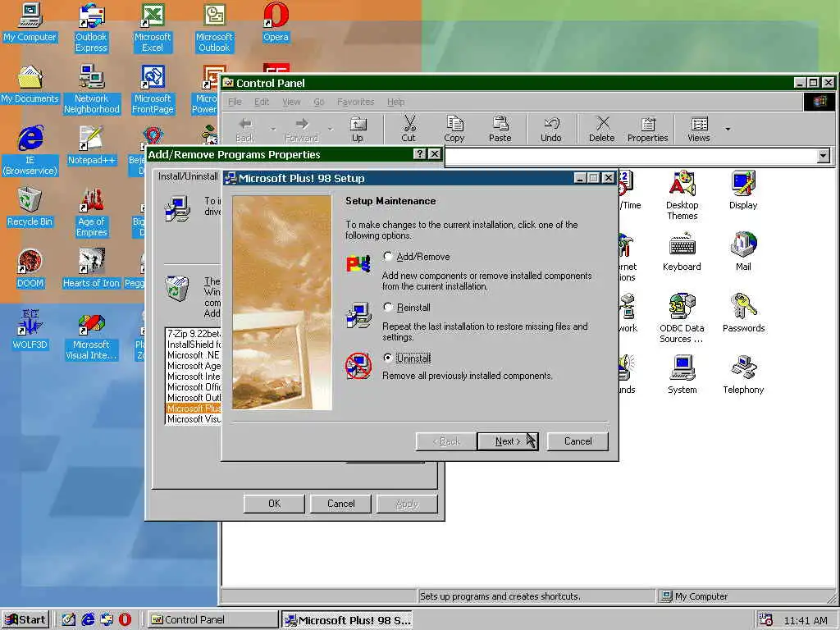Screen dimensions: 840x630
Task: Launch Opera from the Quick Launch bar
Action: (125, 620)
